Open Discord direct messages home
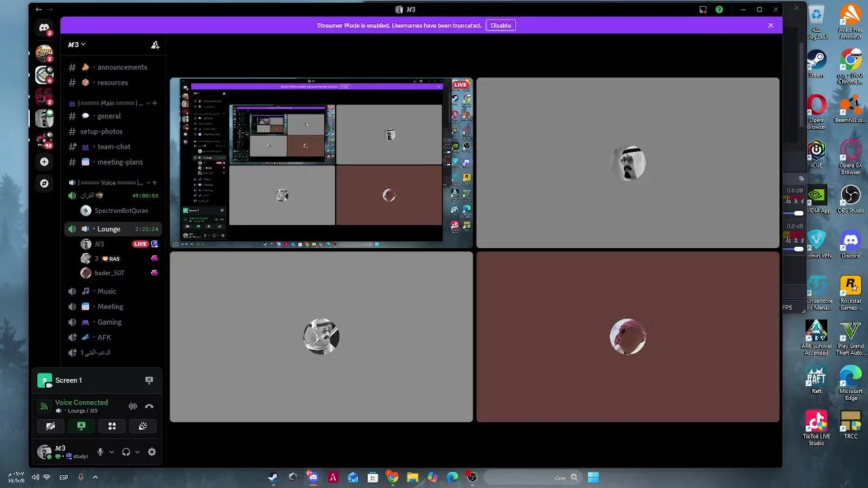The width and height of the screenshot is (868, 488). (x=44, y=28)
